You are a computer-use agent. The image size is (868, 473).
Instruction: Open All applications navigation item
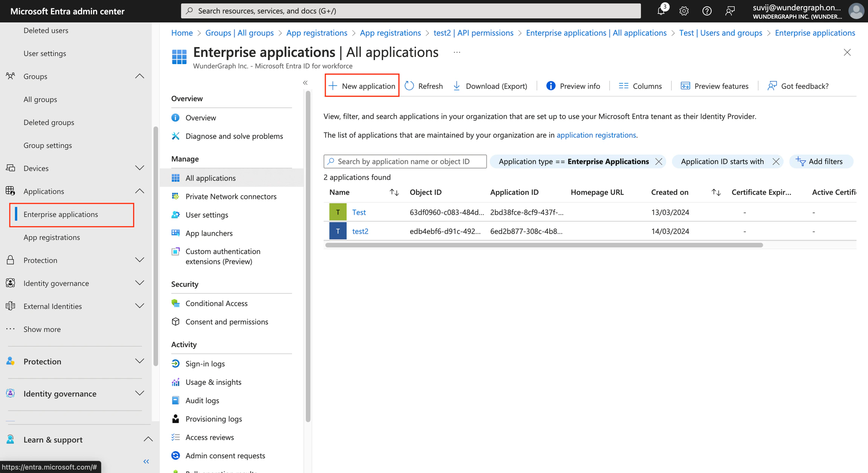tap(211, 178)
